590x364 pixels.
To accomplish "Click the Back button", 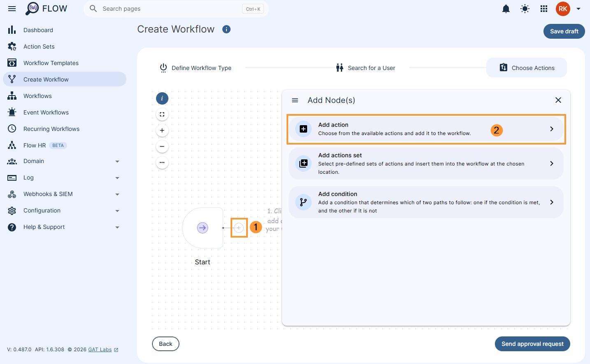I will pos(166,344).
